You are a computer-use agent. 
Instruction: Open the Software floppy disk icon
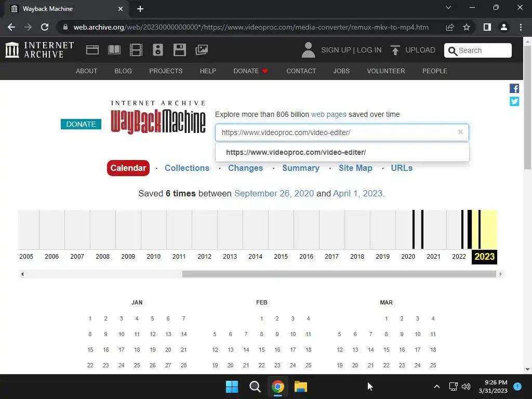[179, 50]
